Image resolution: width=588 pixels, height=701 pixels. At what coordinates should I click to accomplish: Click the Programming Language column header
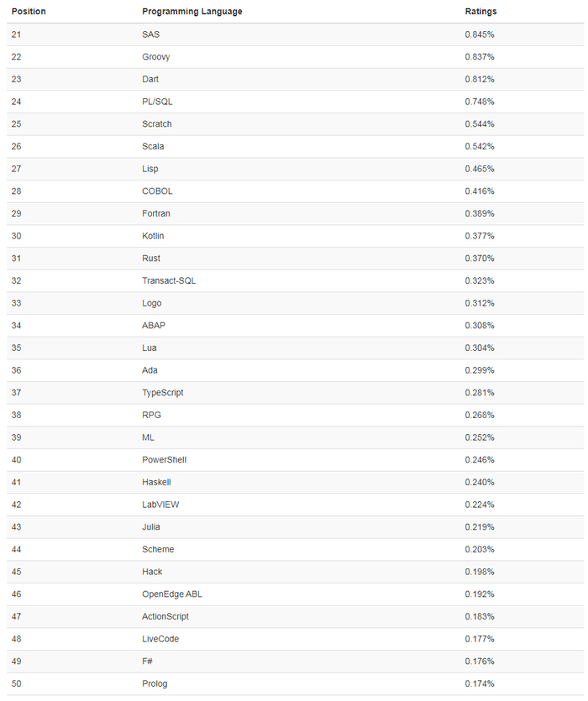[x=192, y=12]
